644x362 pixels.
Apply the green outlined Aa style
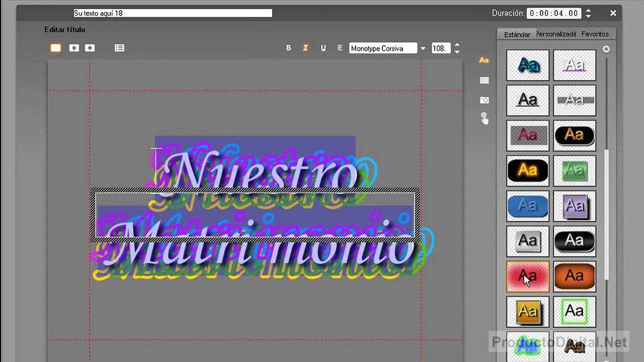tap(575, 312)
